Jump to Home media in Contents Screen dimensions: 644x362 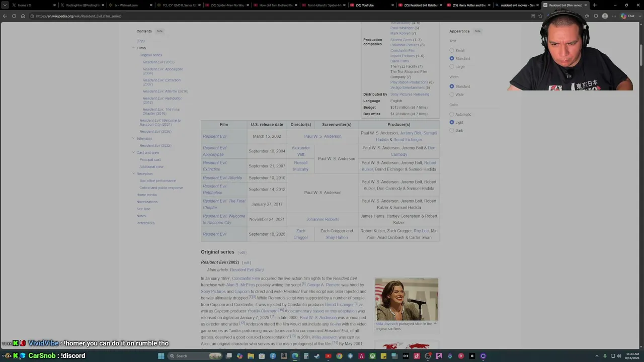[x=146, y=195]
